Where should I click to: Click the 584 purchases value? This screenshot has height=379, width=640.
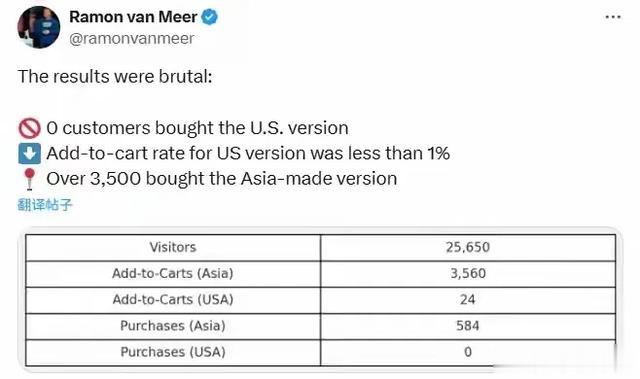point(468,326)
